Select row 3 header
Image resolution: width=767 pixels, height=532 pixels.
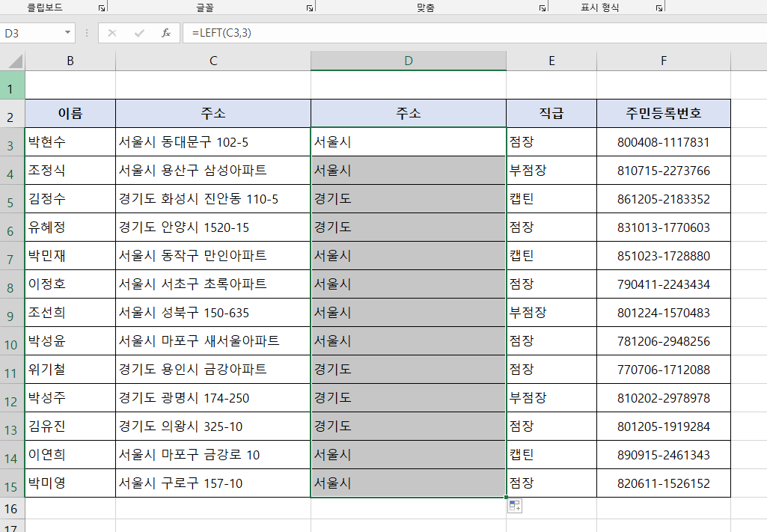pos(12,142)
